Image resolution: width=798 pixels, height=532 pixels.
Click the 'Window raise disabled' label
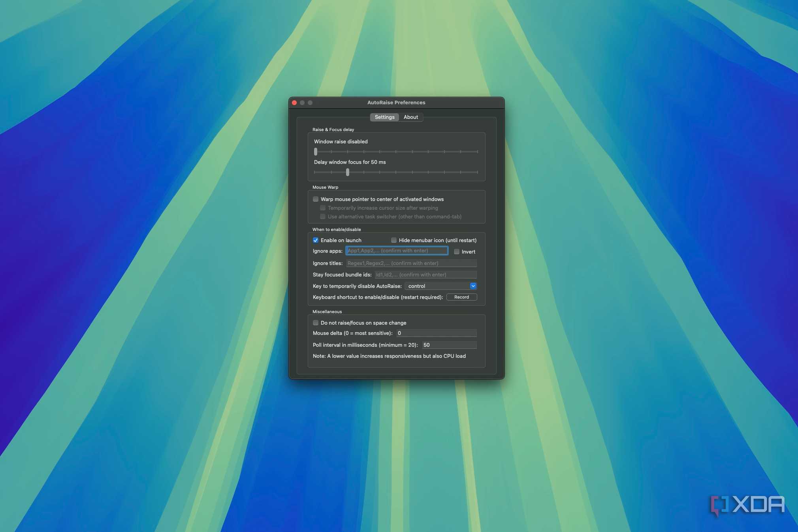(341, 141)
